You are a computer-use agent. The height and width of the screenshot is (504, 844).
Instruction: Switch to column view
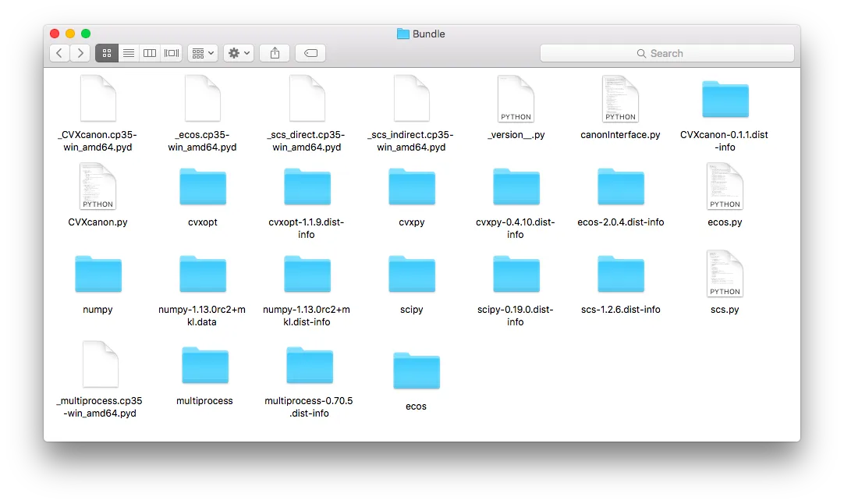(150, 53)
